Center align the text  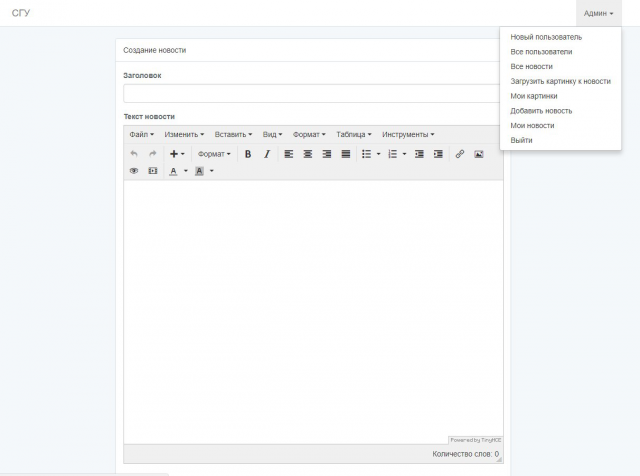pyautogui.click(x=308, y=154)
